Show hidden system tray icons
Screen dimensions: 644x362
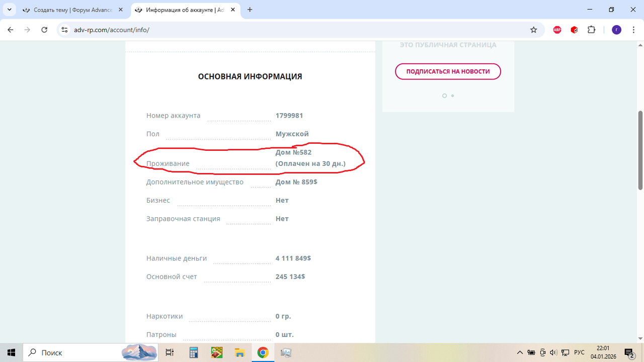point(520,352)
